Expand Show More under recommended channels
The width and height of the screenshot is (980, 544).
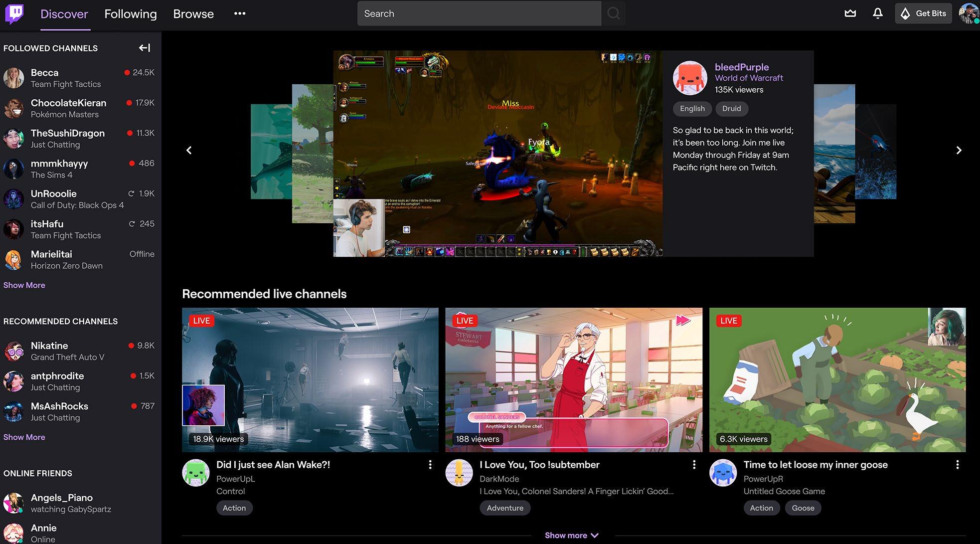24,437
